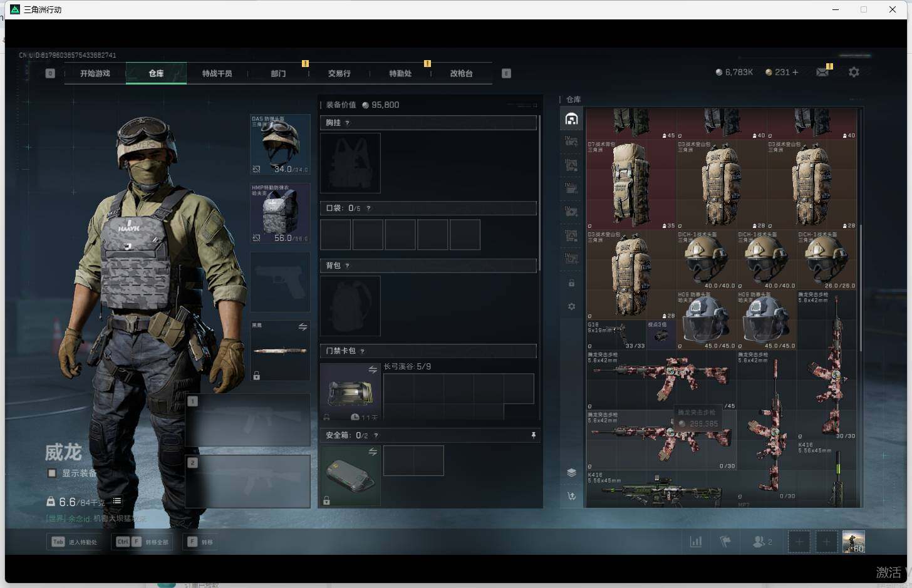Click the first empty squad plus slot
The image size is (912, 588).
pos(799,542)
